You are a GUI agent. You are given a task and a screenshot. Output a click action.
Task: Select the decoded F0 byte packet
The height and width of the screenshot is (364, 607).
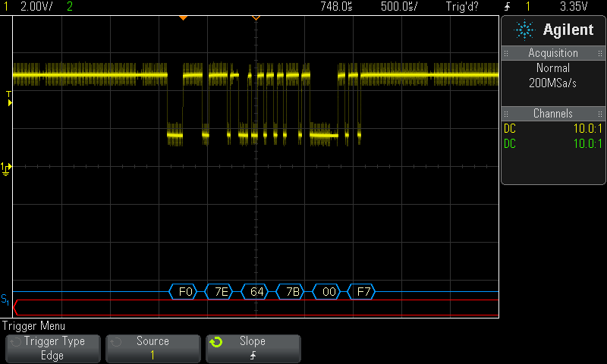tap(184, 292)
